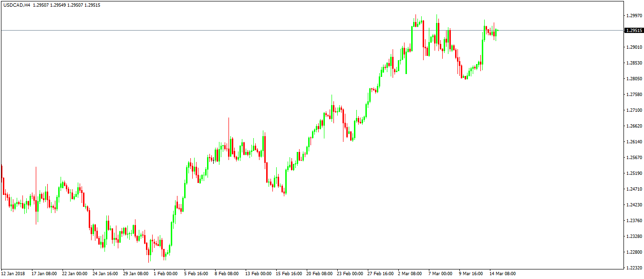Click the current price tag 1.29515
Viewport: 644px width, 279px height.
[634, 30]
